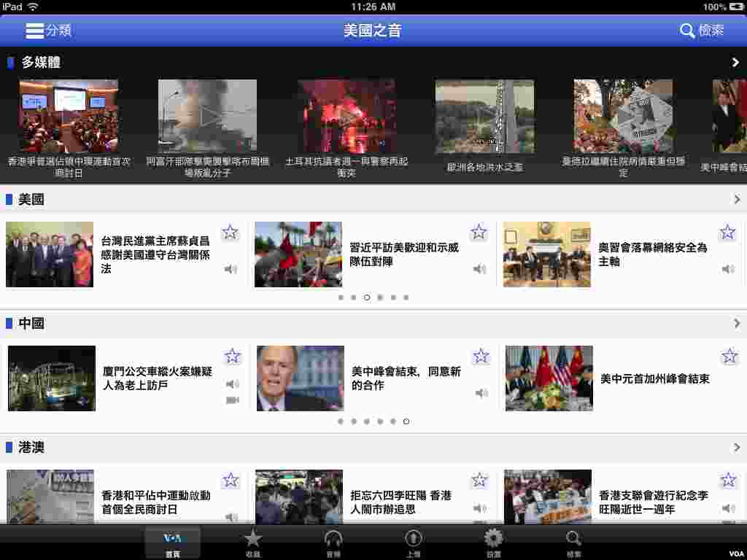This screenshot has height=560, width=747.
Task: Open 香港學者週估領中環運動 multimedia thumbnail
Action: (x=69, y=116)
